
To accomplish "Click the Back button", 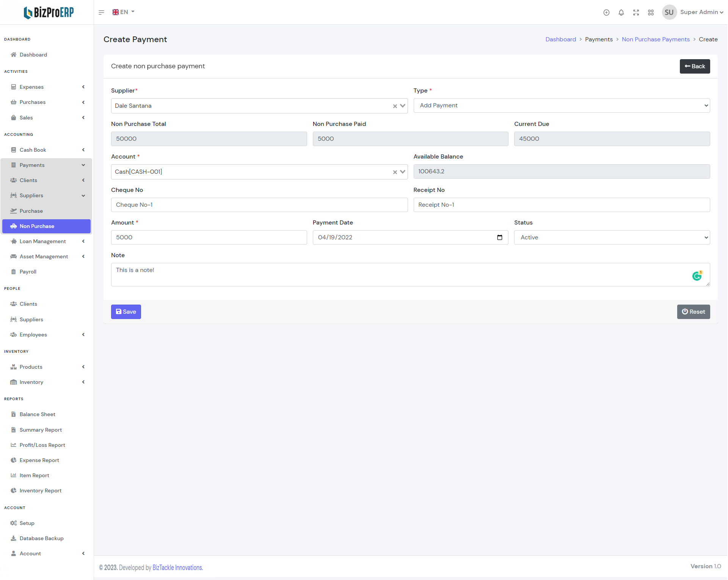I will (x=694, y=66).
